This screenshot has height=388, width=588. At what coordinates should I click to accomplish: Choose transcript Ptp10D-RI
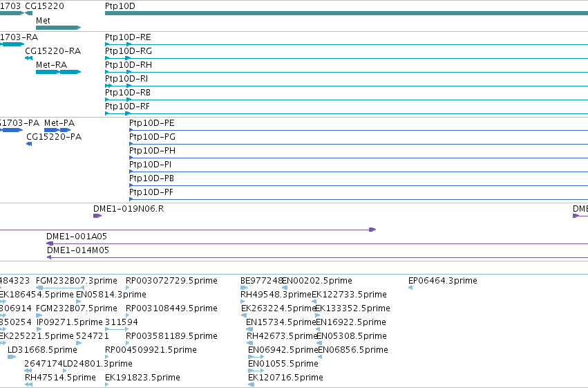(126, 79)
